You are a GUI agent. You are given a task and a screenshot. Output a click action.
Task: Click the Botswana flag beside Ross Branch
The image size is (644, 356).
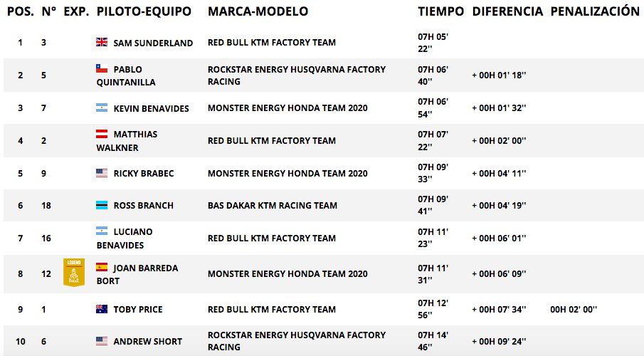(x=102, y=205)
